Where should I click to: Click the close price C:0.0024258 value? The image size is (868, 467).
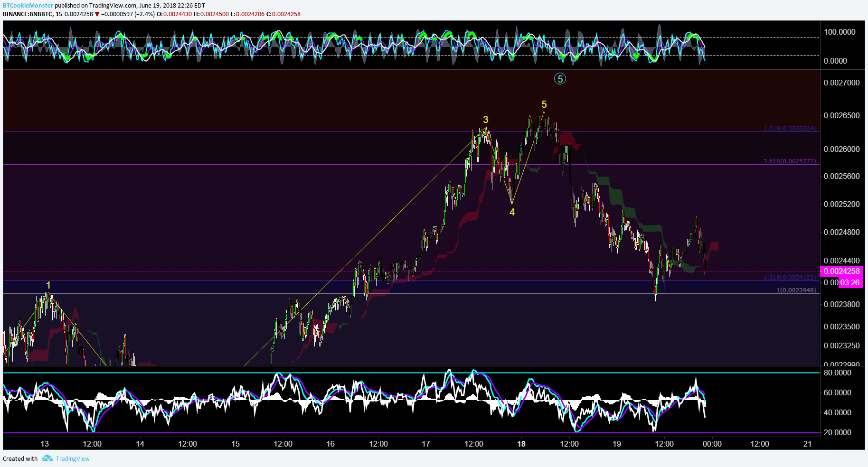pyautogui.click(x=283, y=14)
